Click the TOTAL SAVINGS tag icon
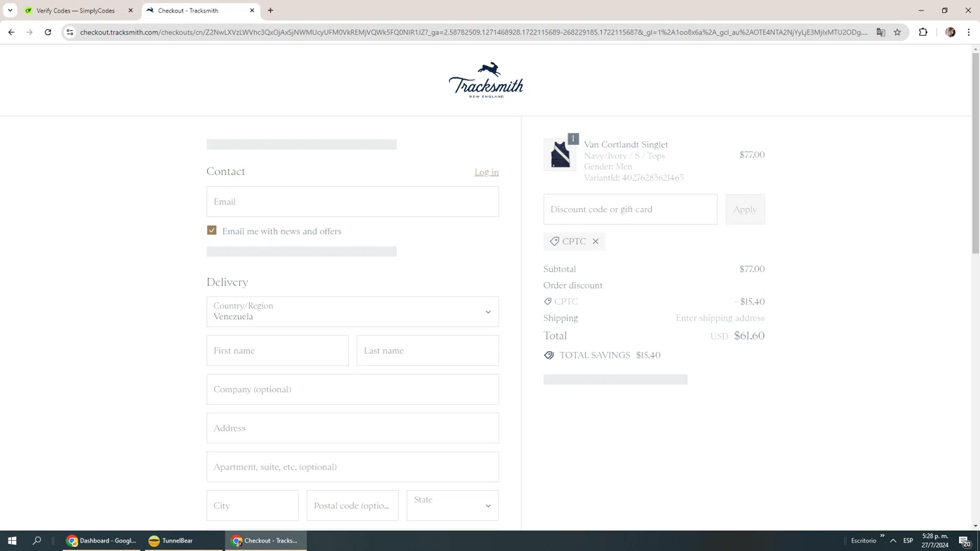This screenshot has width=980, height=551. 549,355
